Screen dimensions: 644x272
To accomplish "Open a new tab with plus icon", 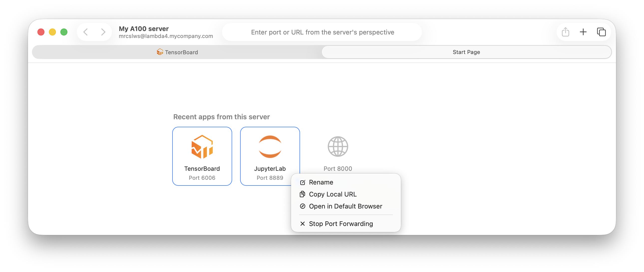I will pyautogui.click(x=583, y=32).
